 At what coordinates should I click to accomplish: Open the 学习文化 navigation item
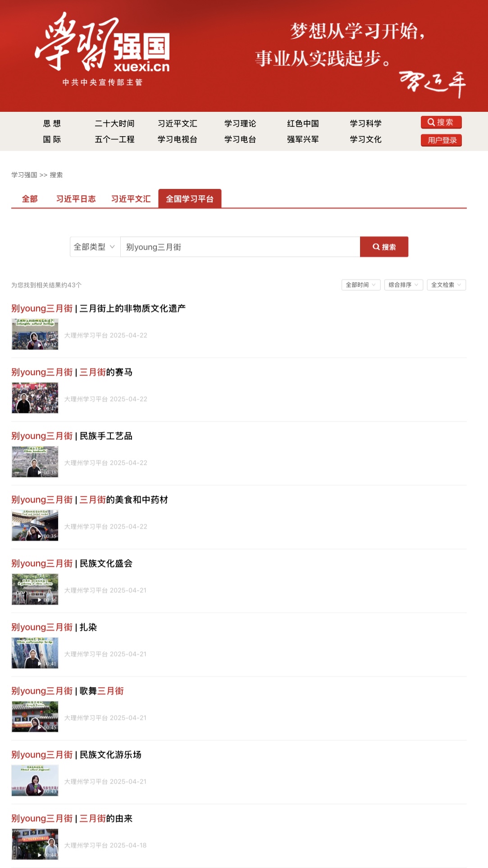pos(365,139)
